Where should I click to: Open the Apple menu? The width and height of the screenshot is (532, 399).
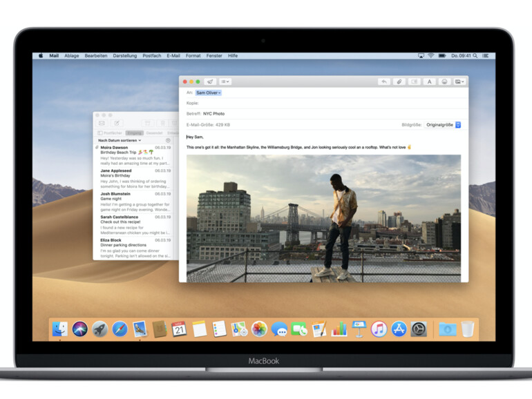[x=41, y=56]
